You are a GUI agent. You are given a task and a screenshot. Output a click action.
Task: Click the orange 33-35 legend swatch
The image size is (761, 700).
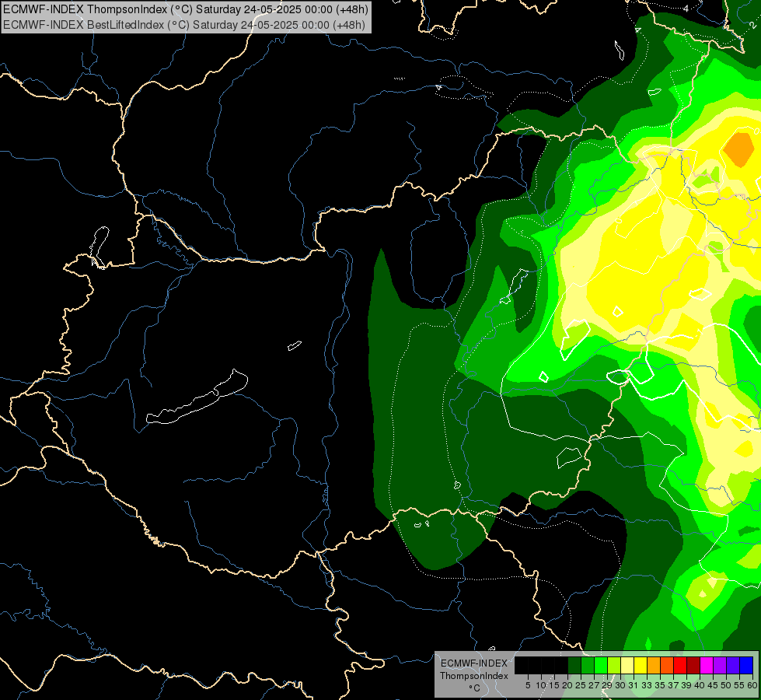pos(654,665)
